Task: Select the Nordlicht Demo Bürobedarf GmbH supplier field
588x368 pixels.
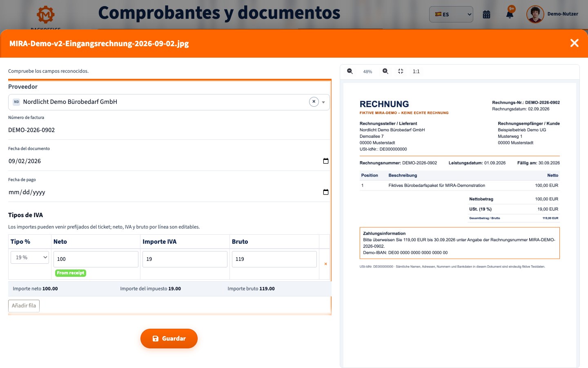Action: pyautogui.click(x=169, y=102)
